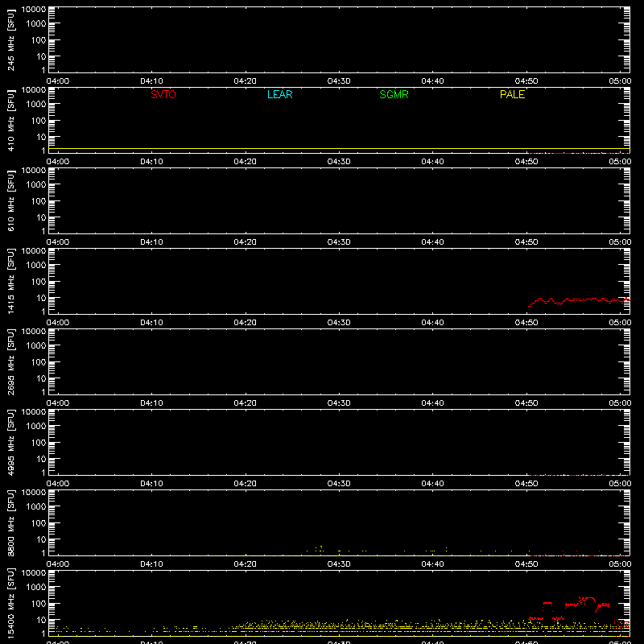Click 05:00 label under the 4995 MHz panel

(x=620, y=484)
